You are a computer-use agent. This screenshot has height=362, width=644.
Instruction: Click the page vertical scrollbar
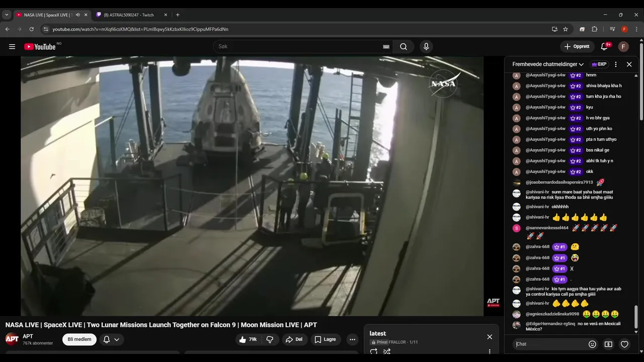pyautogui.click(x=641, y=80)
